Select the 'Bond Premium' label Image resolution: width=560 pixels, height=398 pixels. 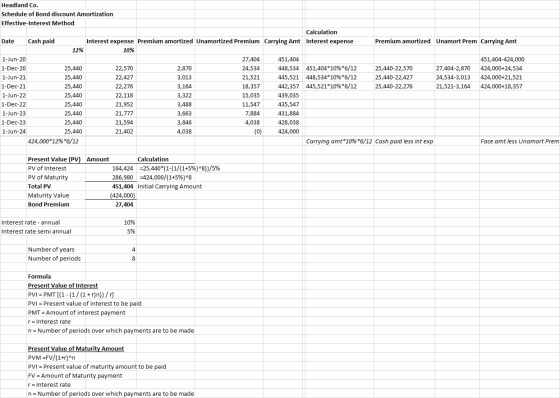point(49,204)
